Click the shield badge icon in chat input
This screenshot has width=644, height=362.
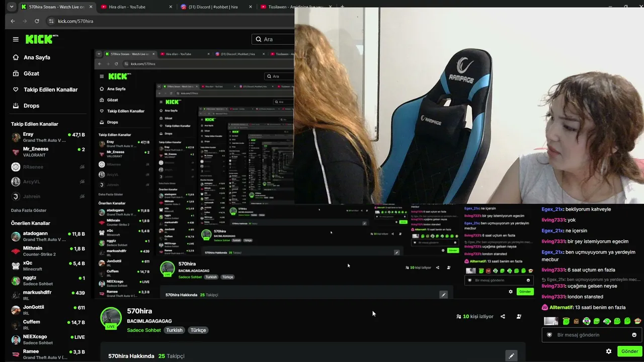[x=549, y=335]
